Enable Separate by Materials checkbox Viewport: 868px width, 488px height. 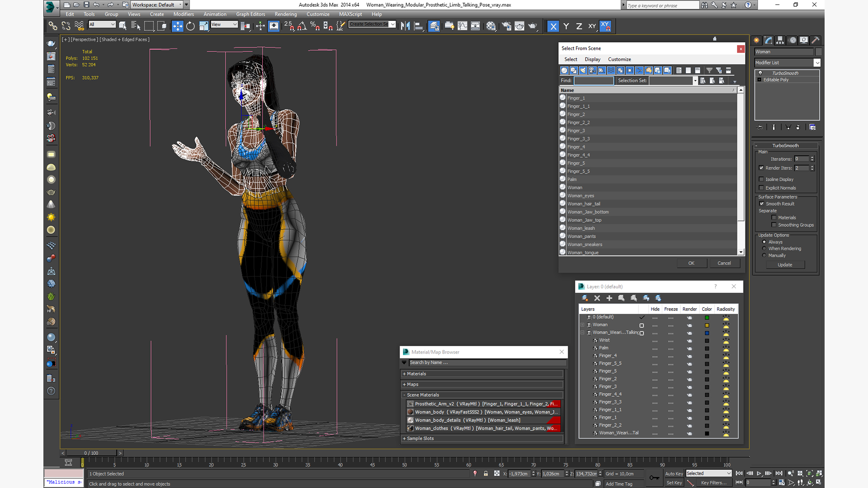(774, 218)
